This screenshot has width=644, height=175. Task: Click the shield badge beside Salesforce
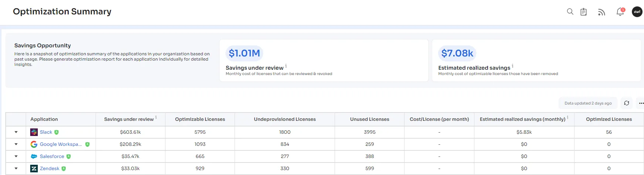(68, 156)
